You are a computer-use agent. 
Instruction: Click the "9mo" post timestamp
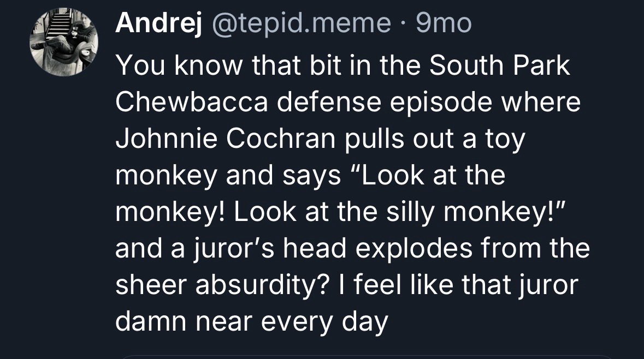(444, 23)
